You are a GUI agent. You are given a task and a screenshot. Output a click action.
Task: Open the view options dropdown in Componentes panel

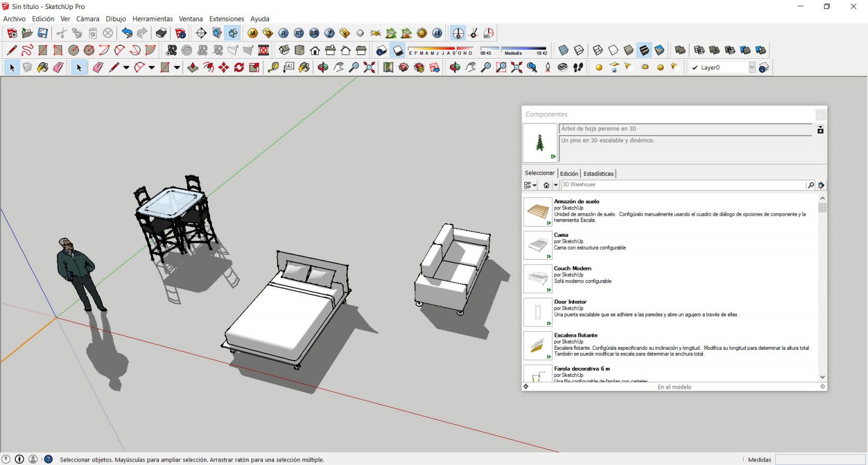click(x=530, y=185)
